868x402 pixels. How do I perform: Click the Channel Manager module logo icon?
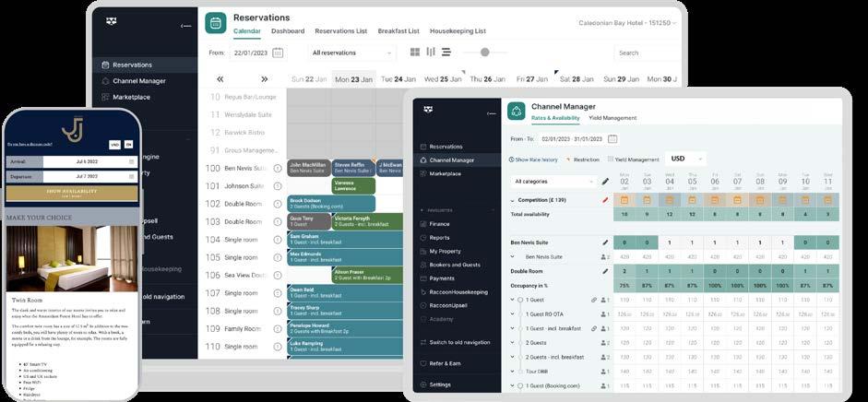(516, 111)
